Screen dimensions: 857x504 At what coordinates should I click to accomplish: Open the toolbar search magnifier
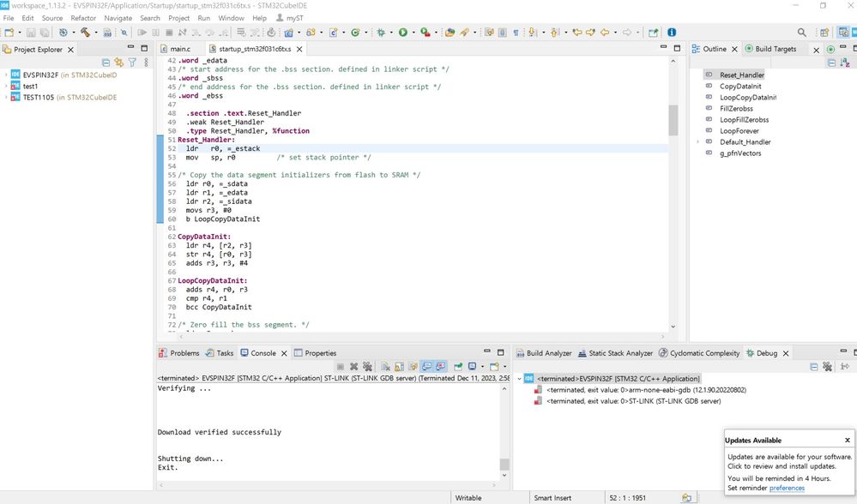801,33
